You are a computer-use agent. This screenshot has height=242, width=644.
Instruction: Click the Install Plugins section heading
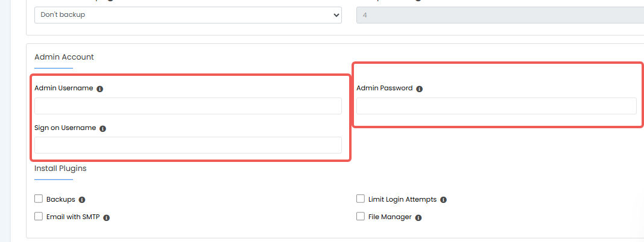(60, 168)
